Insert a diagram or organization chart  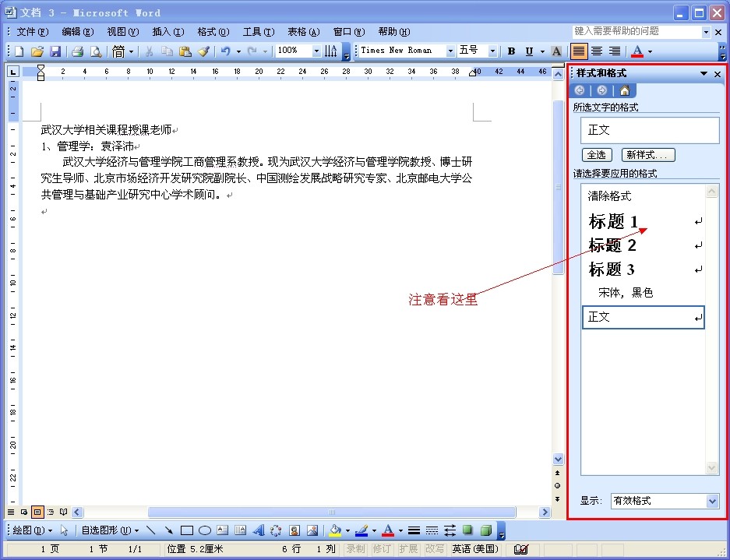pos(276,530)
